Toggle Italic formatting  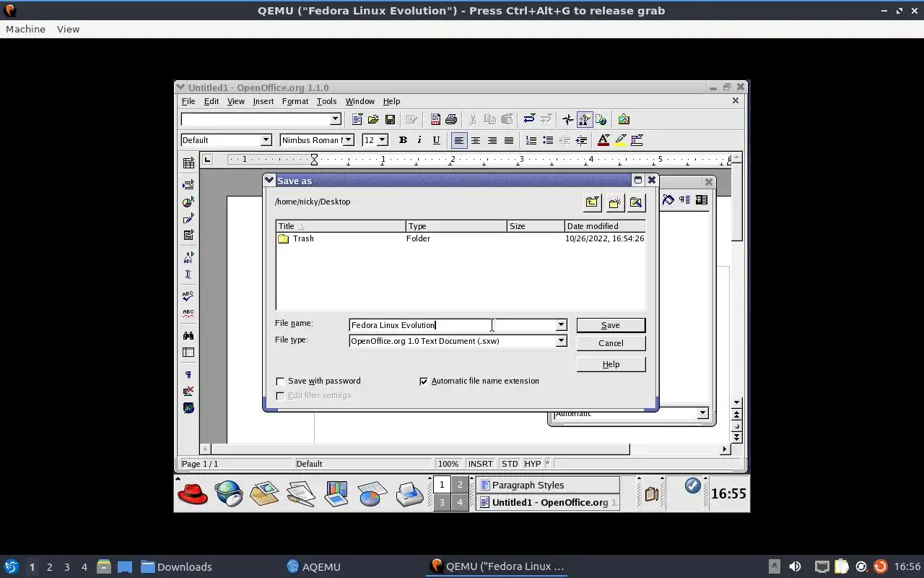(x=419, y=140)
